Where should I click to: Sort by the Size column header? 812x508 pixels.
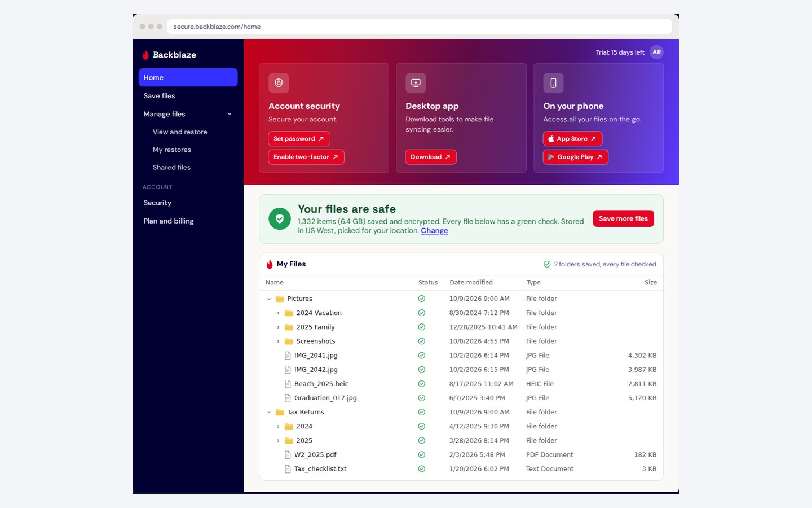[x=651, y=283]
